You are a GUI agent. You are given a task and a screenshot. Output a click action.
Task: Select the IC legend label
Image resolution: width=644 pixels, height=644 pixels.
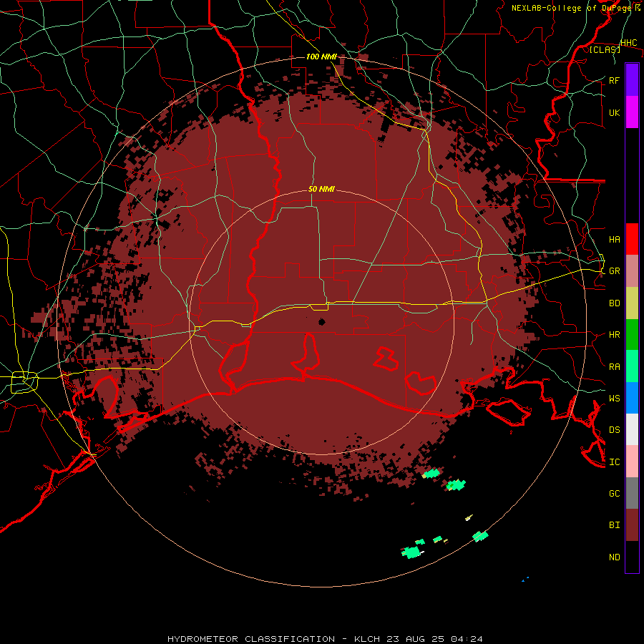click(614, 462)
